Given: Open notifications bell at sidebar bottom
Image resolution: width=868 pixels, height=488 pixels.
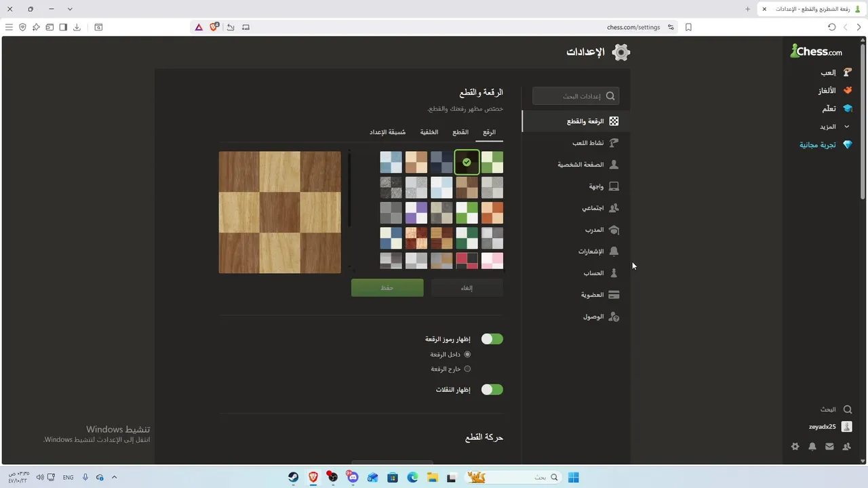Looking at the screenshot, I should tap(812, 447).
